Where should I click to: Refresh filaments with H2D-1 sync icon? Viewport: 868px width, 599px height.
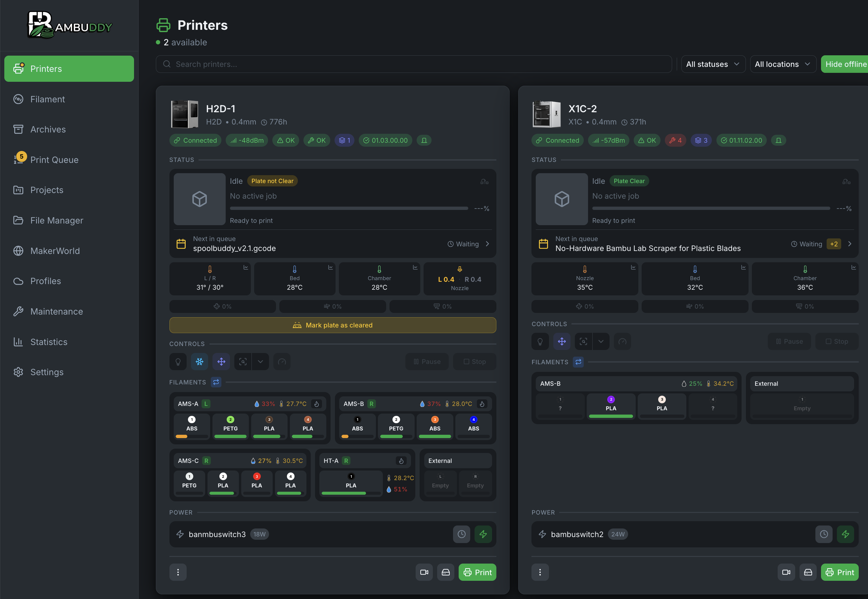click(216, 382)
